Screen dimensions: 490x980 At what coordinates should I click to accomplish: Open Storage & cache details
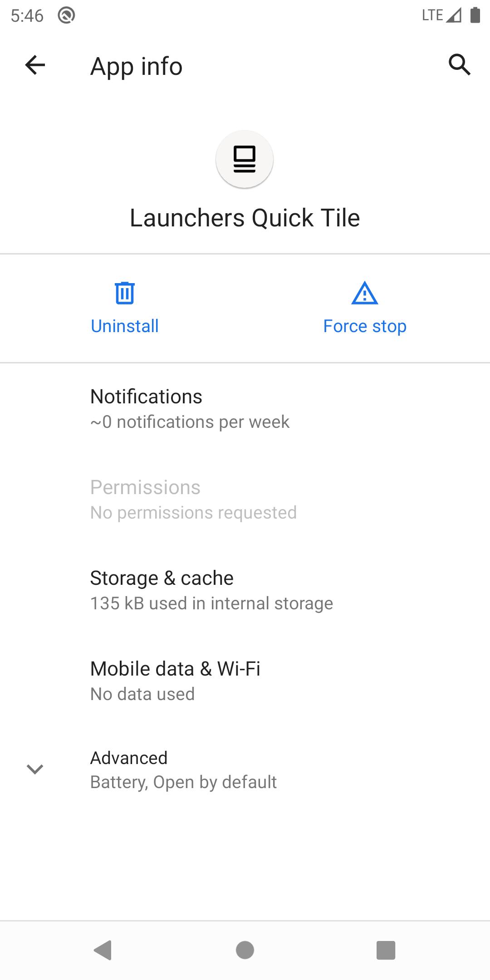[x=245, y=590]
